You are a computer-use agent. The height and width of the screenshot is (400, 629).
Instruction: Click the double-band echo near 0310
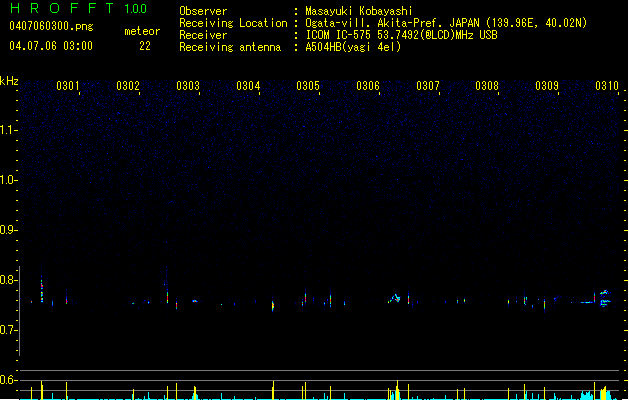pyautogui.click(x=605, y=298)
